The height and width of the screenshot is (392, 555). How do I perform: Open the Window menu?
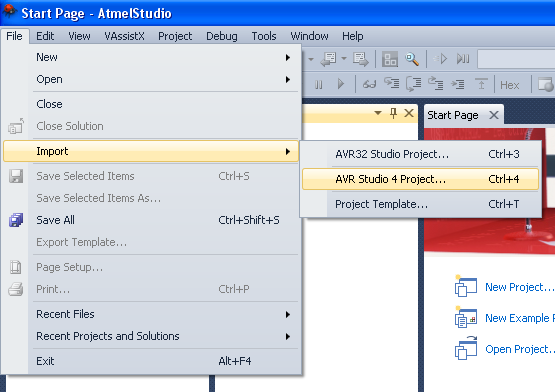(x=309, y=36)
